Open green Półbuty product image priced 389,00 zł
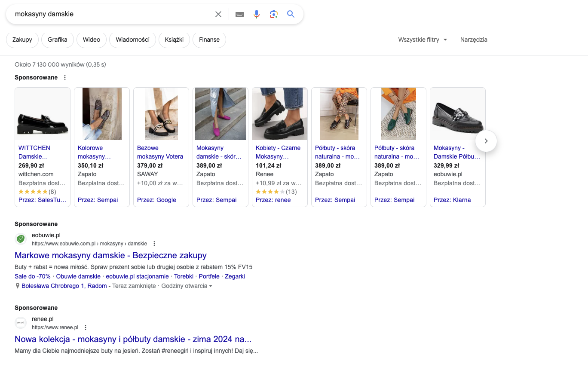 click(x=398, y=114)
